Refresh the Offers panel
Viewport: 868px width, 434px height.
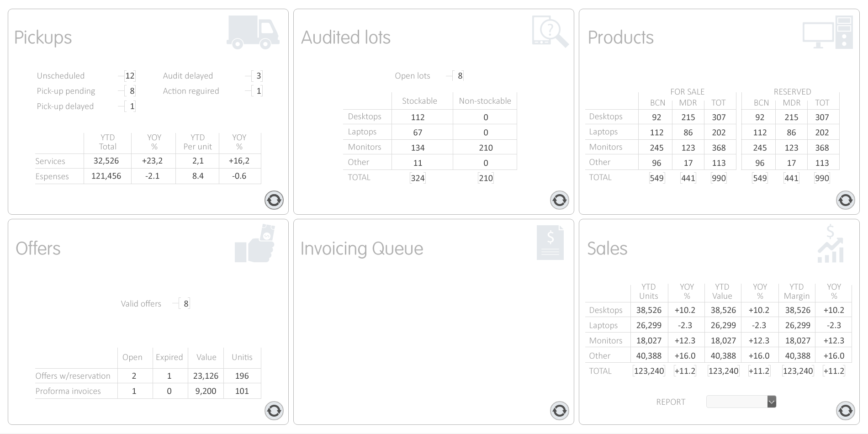tap(274, 411)
